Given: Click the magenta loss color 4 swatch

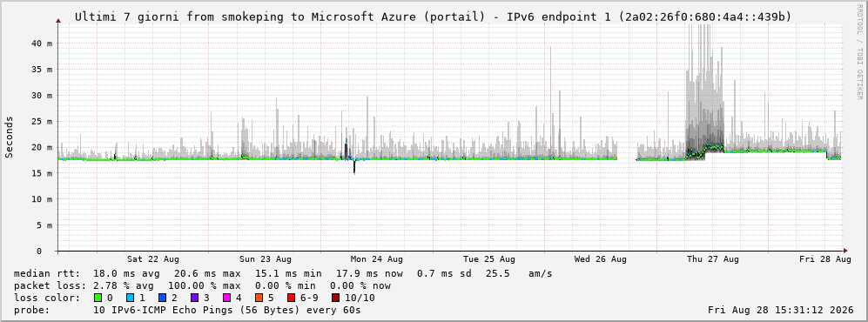Looking at the screenshot, I should coord(226,298).
